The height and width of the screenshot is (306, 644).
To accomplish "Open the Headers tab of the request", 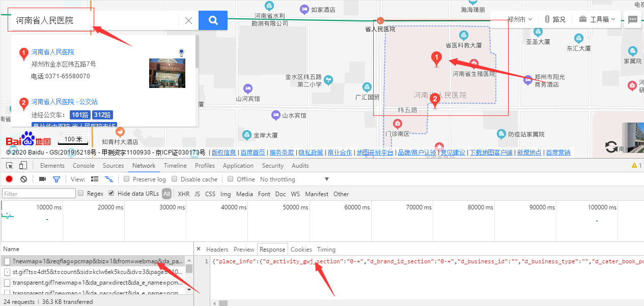I will [217, 250].
